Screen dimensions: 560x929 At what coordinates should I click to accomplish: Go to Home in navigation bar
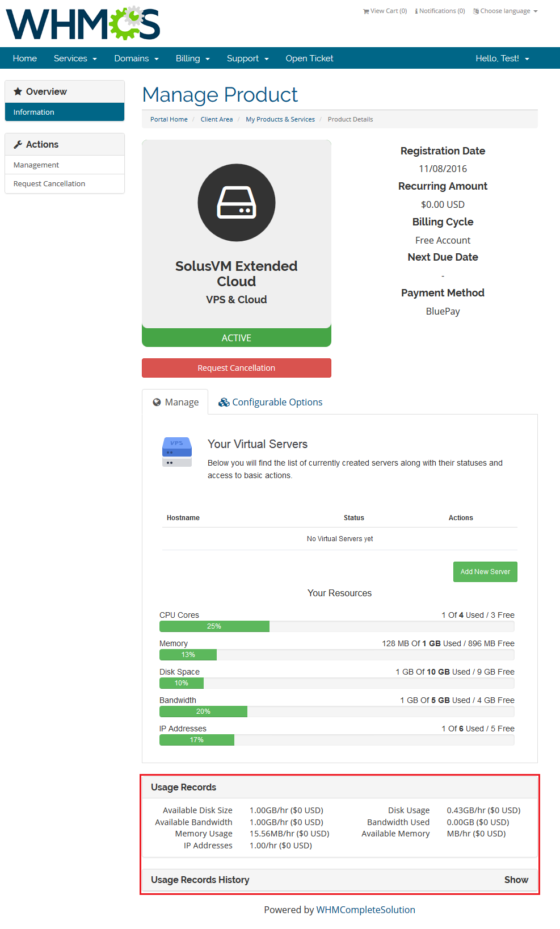coord(25,58)
